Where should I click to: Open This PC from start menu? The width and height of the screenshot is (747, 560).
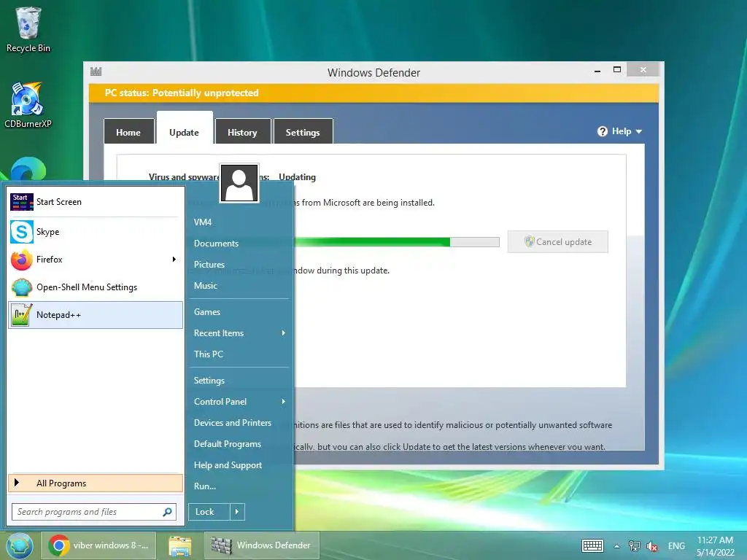coord(209,354)
